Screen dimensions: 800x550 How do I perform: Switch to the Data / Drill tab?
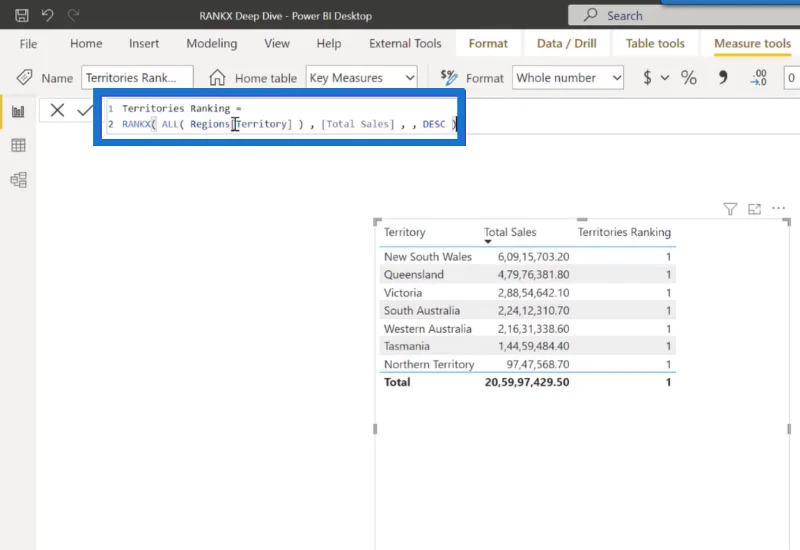pos(566,43)
